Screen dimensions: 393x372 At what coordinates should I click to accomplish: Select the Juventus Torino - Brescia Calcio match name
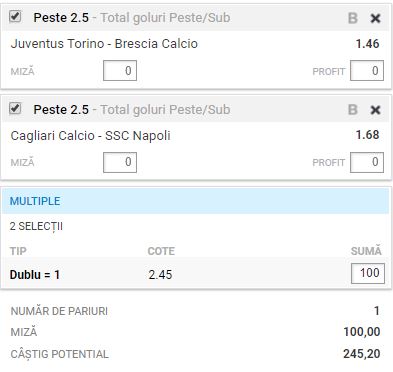[x=104, y=44]
